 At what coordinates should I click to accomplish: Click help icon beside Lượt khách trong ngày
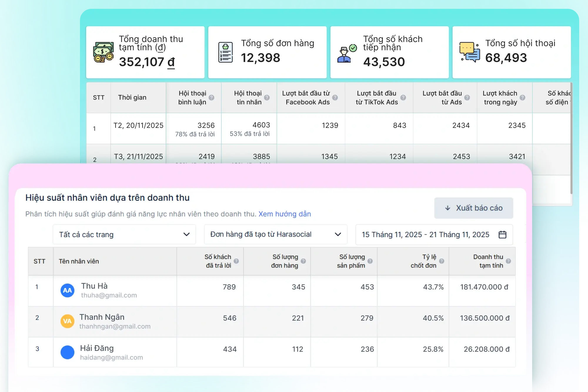point(522,98)
